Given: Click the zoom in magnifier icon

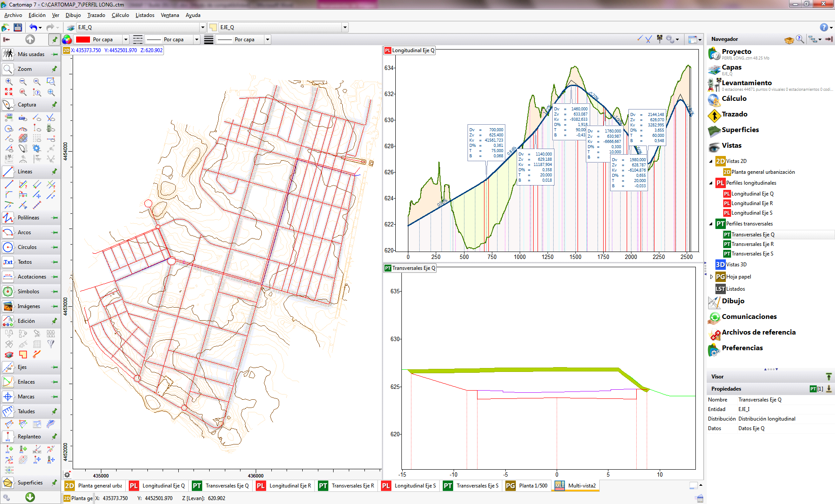Looking at the screenshot, I should pyautogui.click(x=9, y=82).
